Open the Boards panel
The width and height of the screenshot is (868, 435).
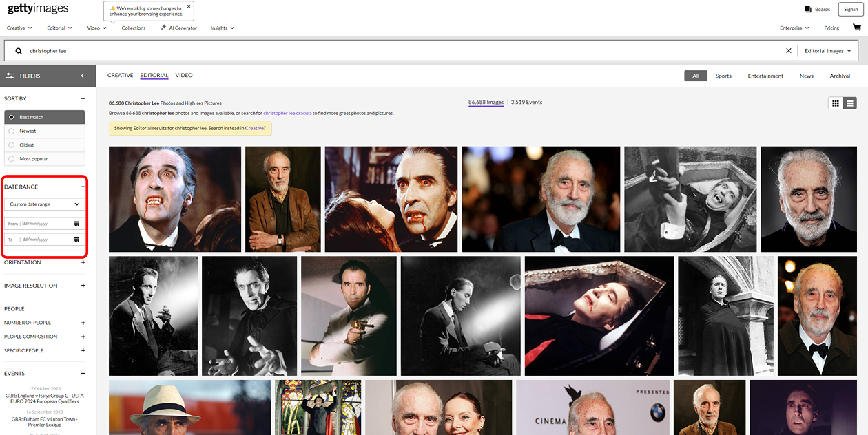point(817,9)
